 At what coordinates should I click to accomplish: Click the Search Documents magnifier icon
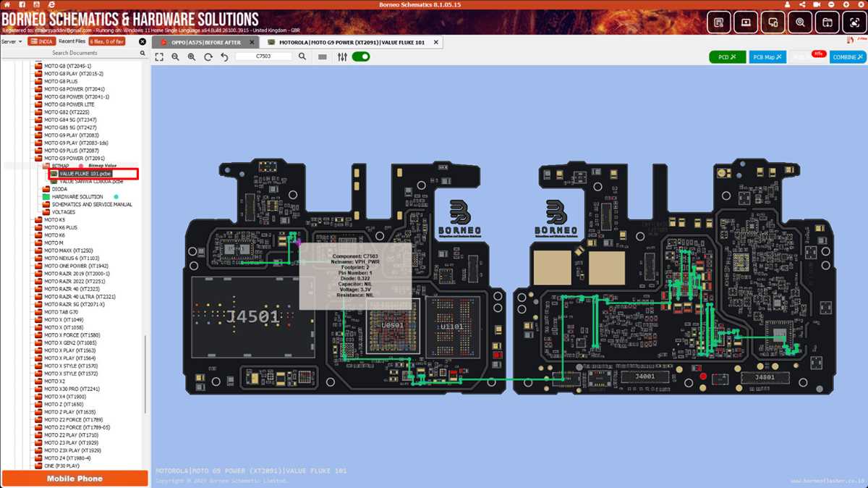[x=143, y=53]
